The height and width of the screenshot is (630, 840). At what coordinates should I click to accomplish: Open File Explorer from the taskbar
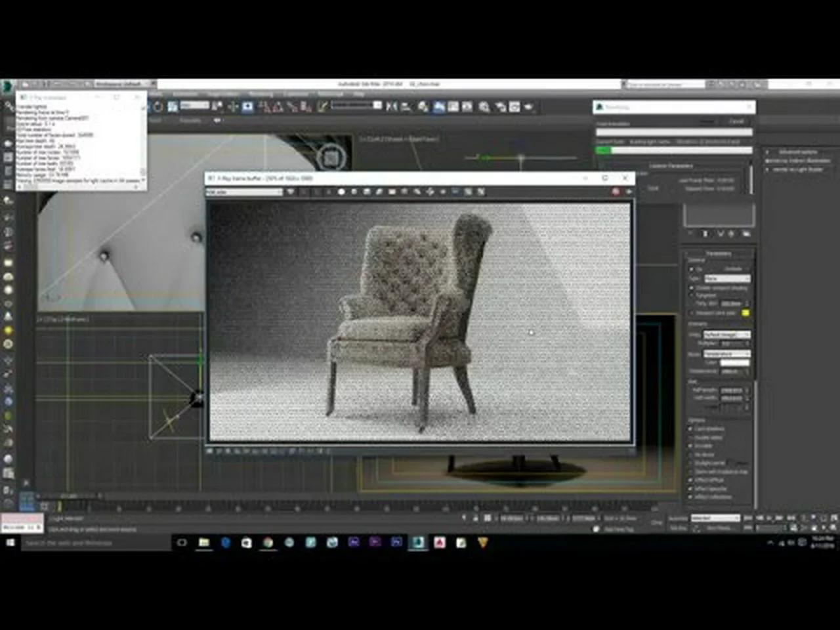[x=203, y=543]
